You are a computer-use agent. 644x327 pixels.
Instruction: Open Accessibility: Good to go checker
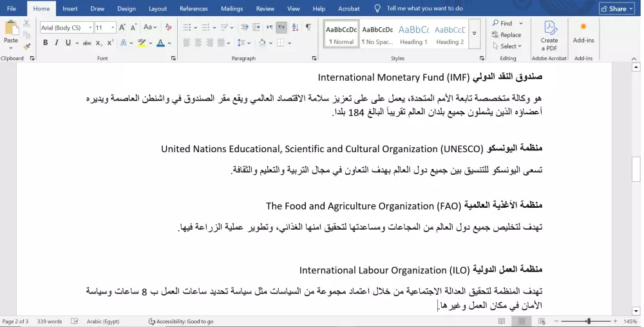click(x=181, y=321)
